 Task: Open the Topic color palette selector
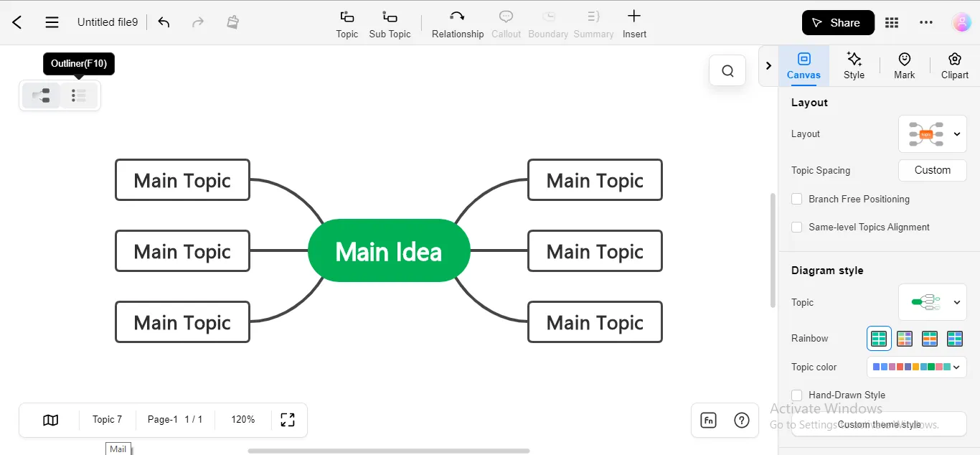915,367
